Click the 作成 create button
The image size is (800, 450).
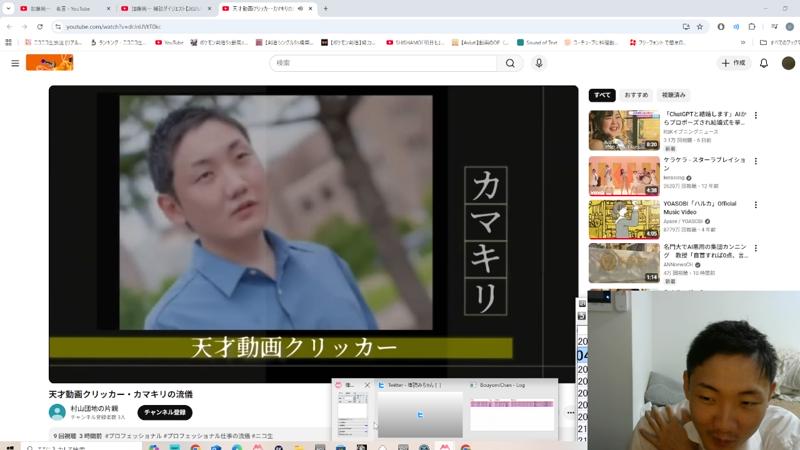click(x=734, y=63)
